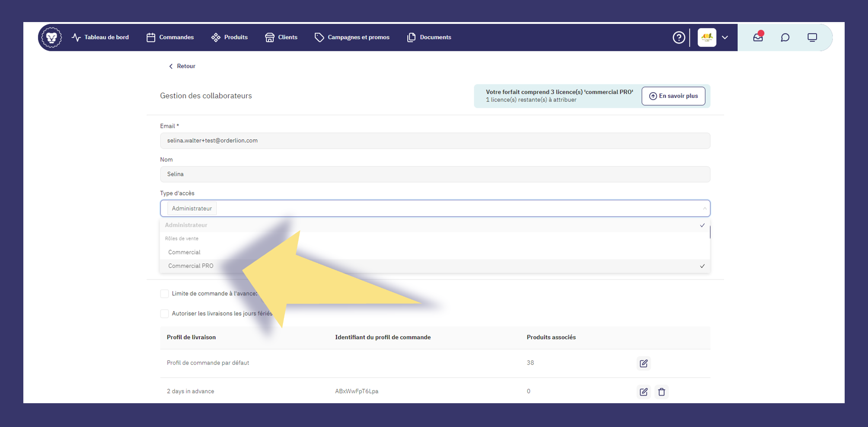
Task: Choose 'Commercial' from the role list
Action: click(184, 252)
